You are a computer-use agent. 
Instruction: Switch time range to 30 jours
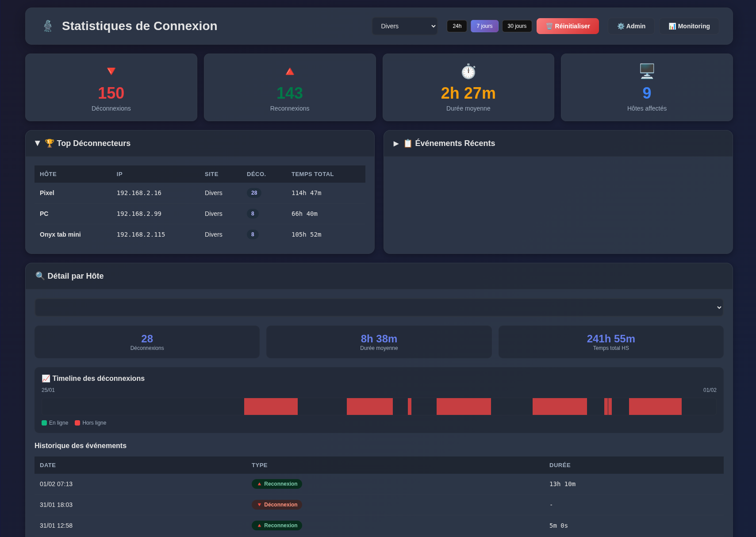[517, 26]
